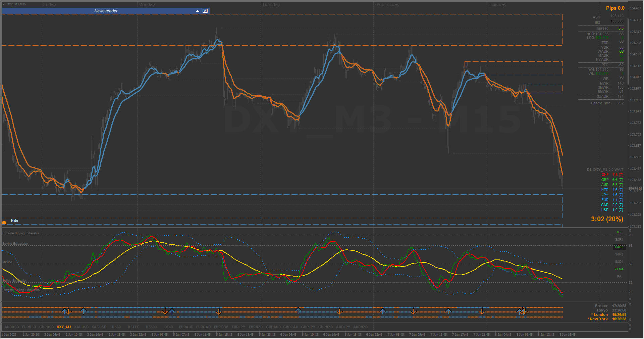Open the News reader link

[x=106, y=11]
